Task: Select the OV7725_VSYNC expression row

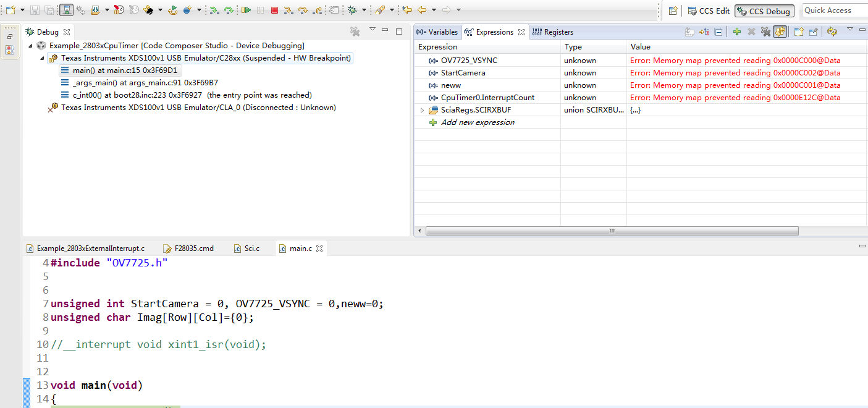Action: tap(641, 61)
